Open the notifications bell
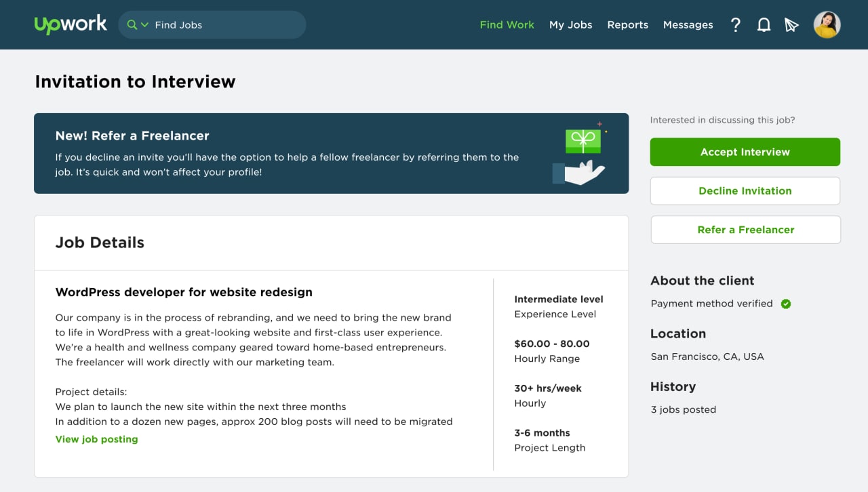 pos(764,25)
